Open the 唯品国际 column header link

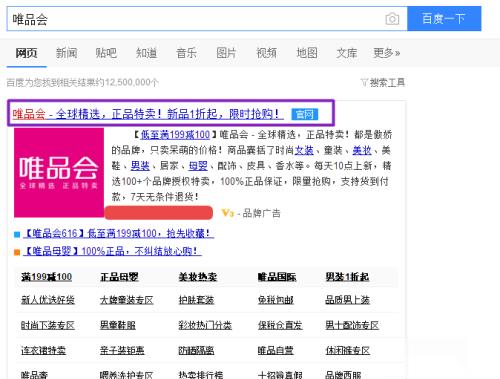click(277, 277)
